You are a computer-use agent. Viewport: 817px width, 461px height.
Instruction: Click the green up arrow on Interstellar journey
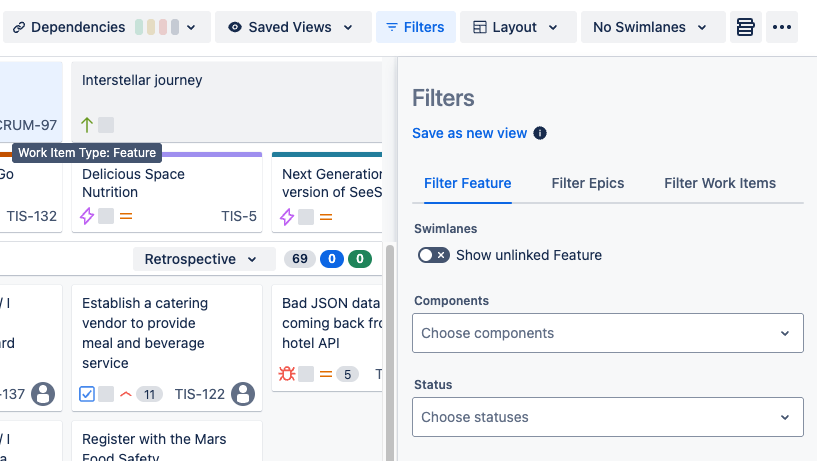(x=87, y=125)
